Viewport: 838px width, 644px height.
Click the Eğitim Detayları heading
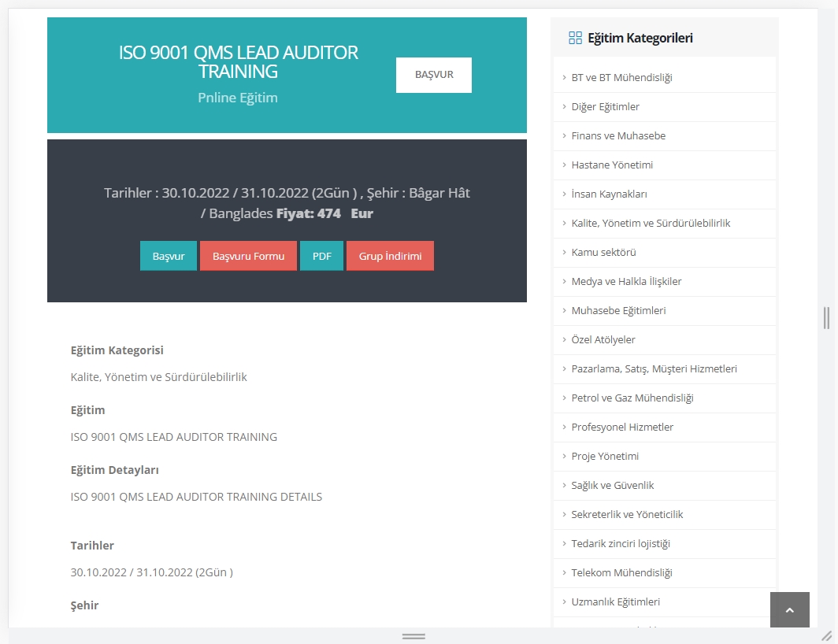click(x=114, y=470)
